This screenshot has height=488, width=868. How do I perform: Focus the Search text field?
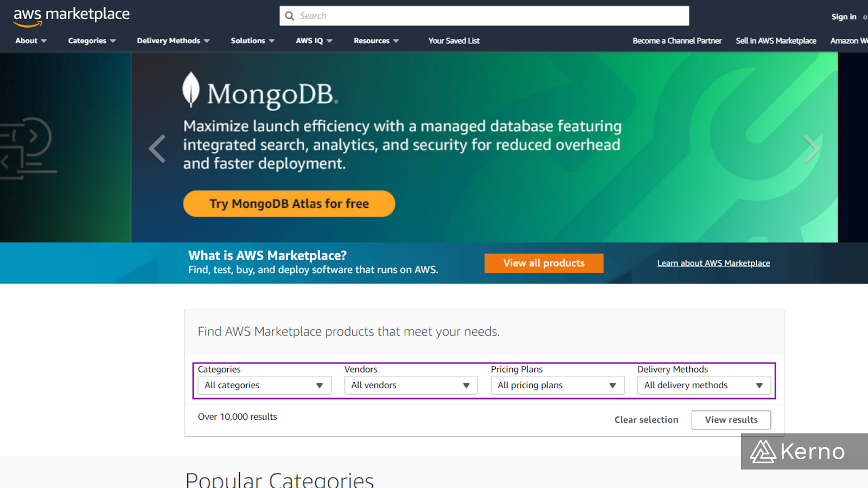click(484, 16)
